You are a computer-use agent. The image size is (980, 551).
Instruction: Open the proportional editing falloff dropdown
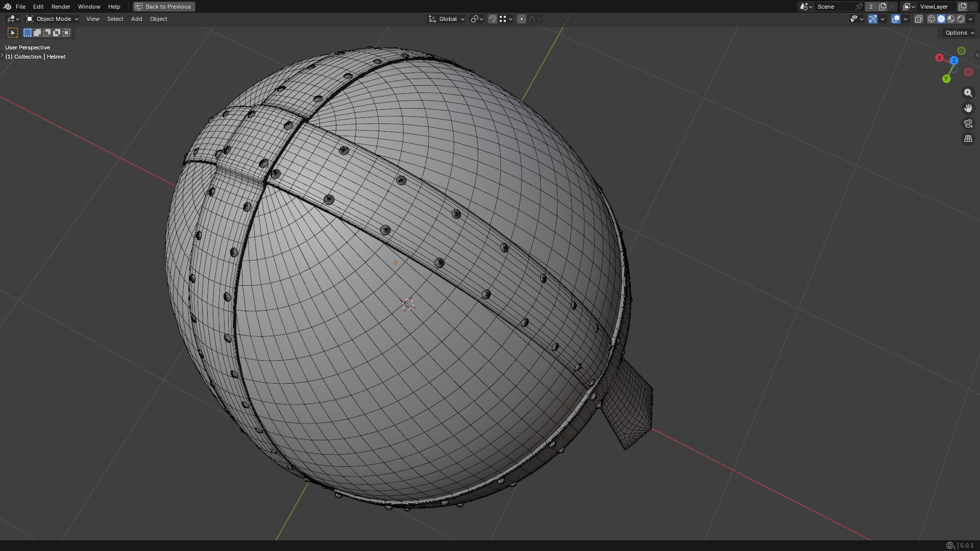pyautogui.click(x=535, y=19)
